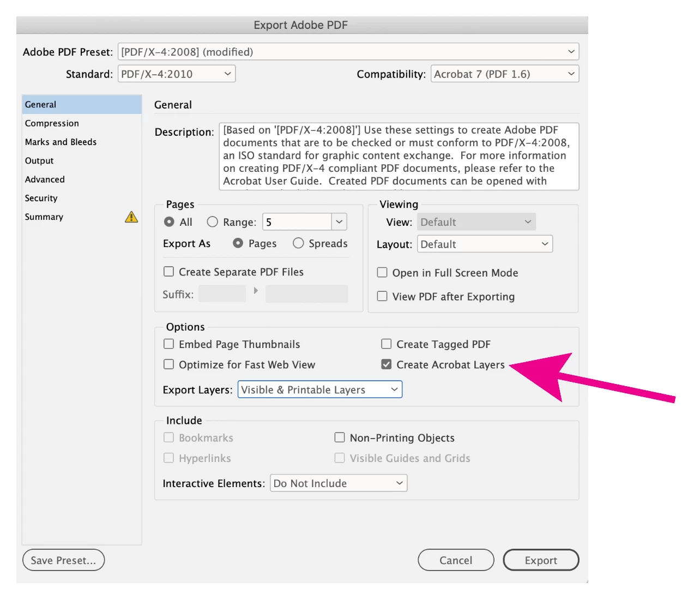Image resolution: width=700 pixels, height=600 pixels.
Task: Open the Advanced panel
Action: (82, 179)
